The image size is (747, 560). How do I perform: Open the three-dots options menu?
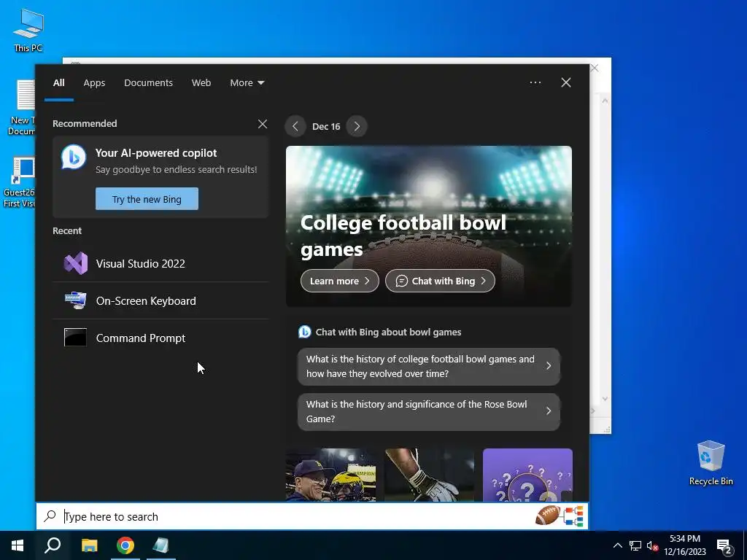pyautogui.click(x=535, y=82)
